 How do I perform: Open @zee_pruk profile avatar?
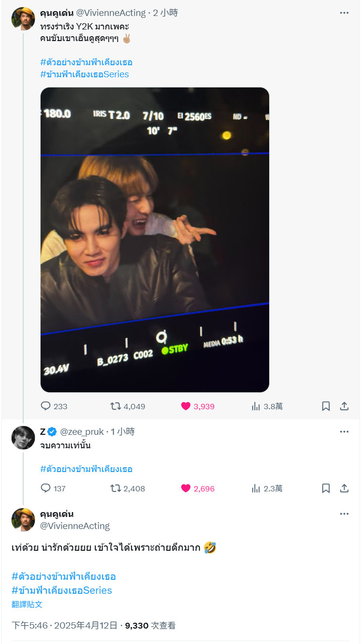click(x=23, y=438)
